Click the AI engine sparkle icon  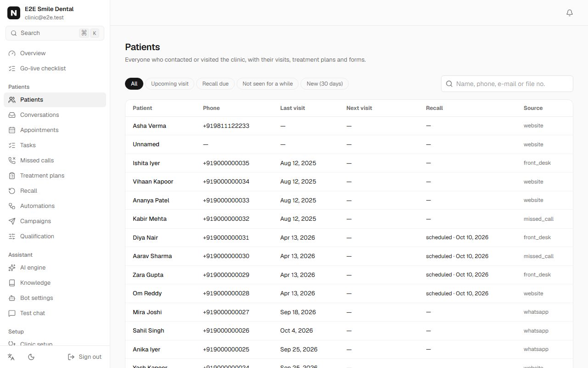[x=12, y=268]
